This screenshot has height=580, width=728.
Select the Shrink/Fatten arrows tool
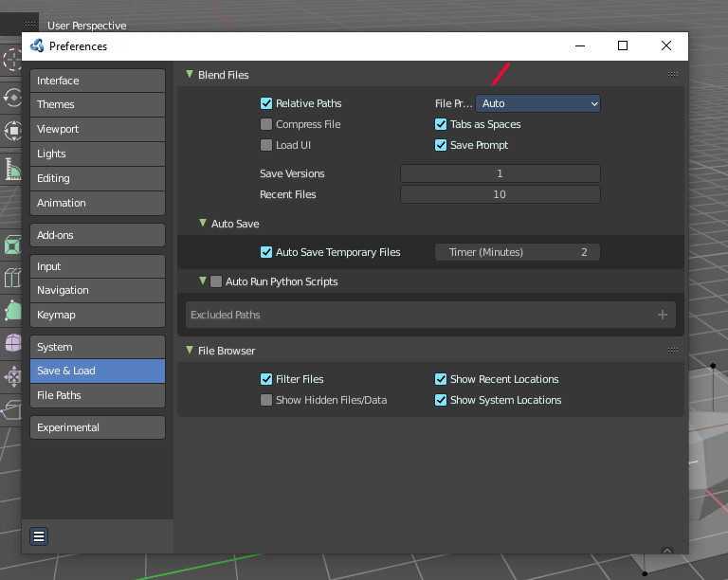(x=13, y=377)
